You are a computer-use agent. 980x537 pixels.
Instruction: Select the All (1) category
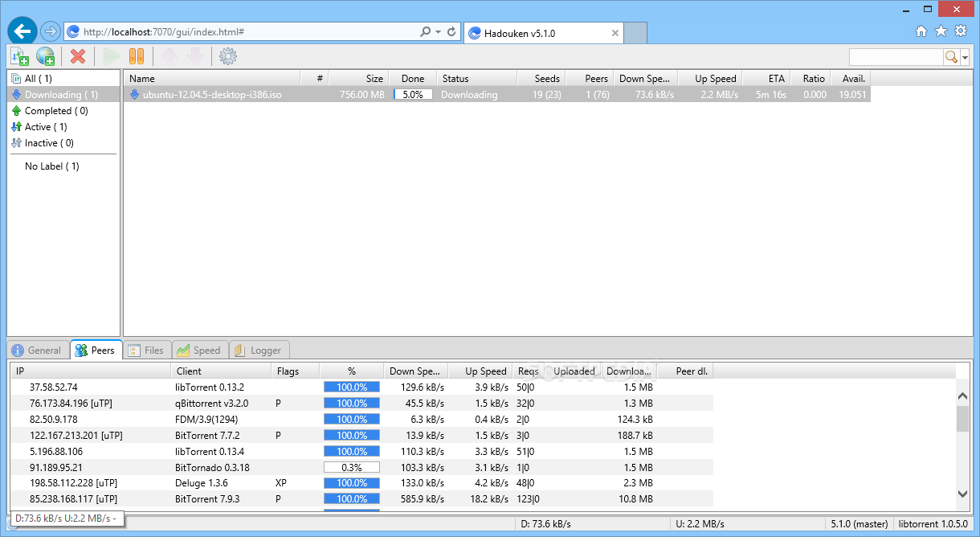63,79
